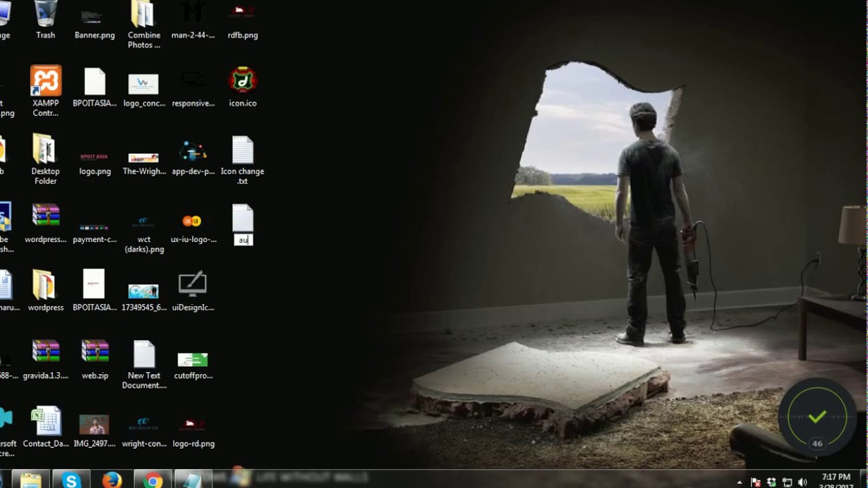Open the network status tray icon
Screen dimensions: 868x488
[787, 482]
